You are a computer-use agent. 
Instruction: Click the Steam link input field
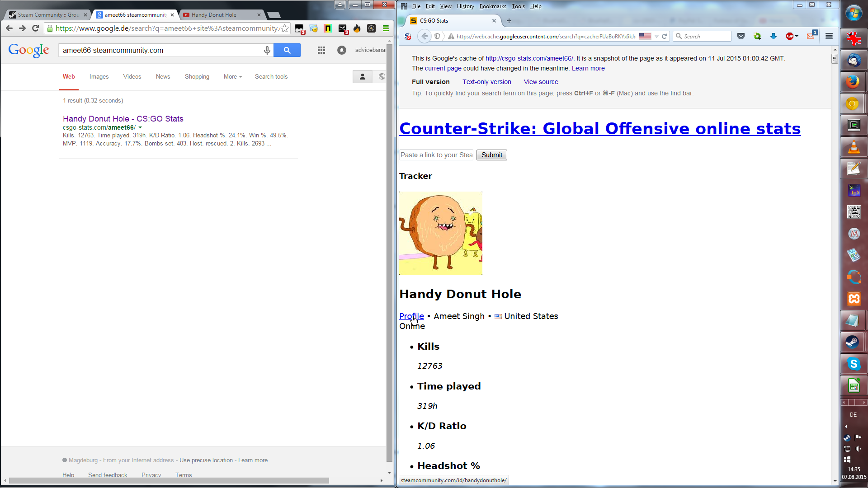point(436,155)
